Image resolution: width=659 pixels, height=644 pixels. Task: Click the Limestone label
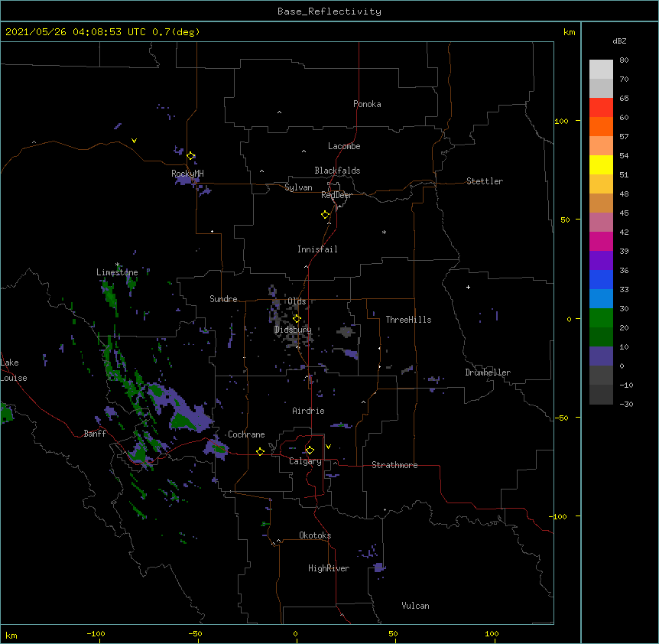point(117,272)
